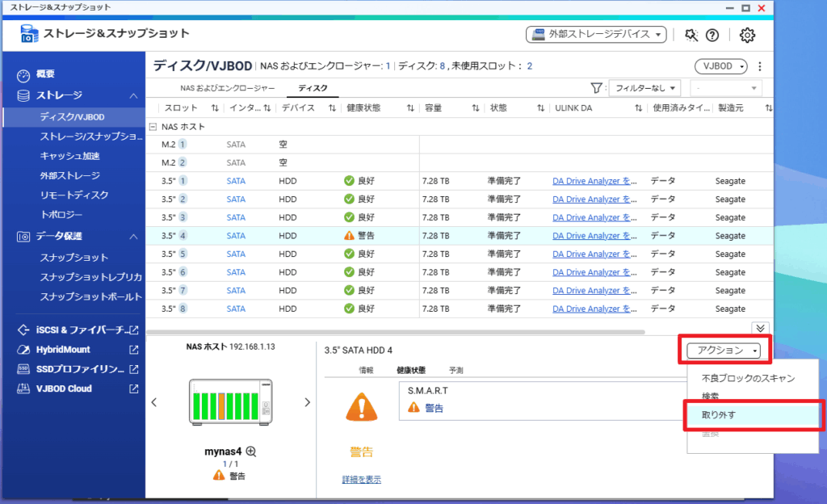Open ストレージ/スナップショット in sidebar
The image size is (827, 504).
point(90,136)
